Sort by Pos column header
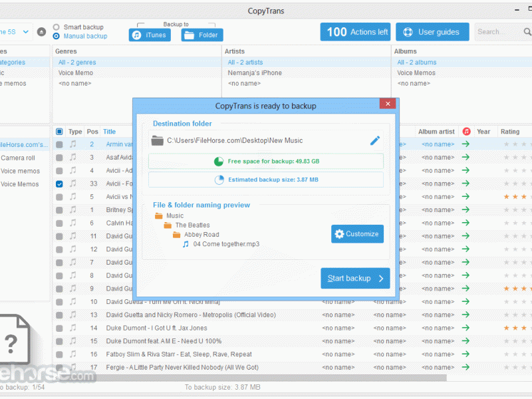The height and width of the screenshot is (399, 532). coord(92,132)
